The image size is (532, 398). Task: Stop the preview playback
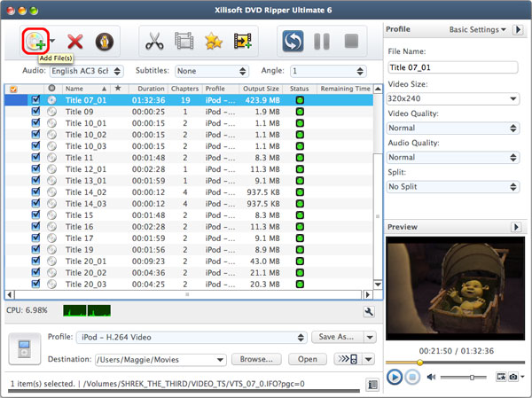412,377
